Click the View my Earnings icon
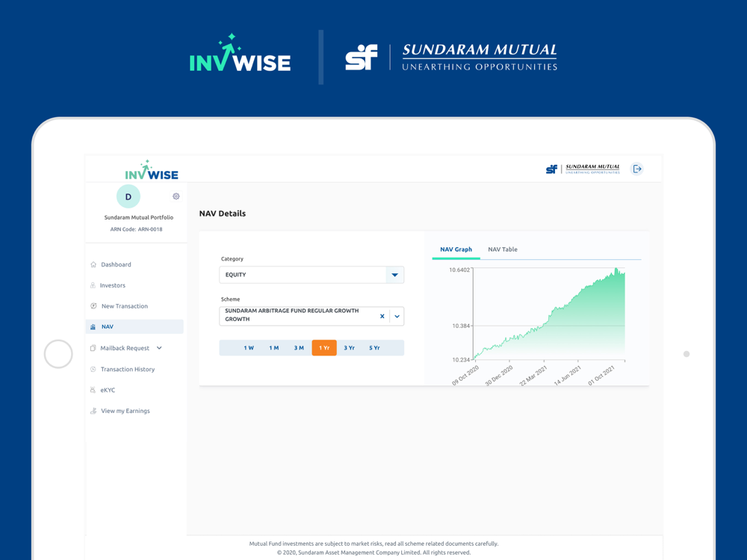747x560 pixels. click(x=93, y=411)
